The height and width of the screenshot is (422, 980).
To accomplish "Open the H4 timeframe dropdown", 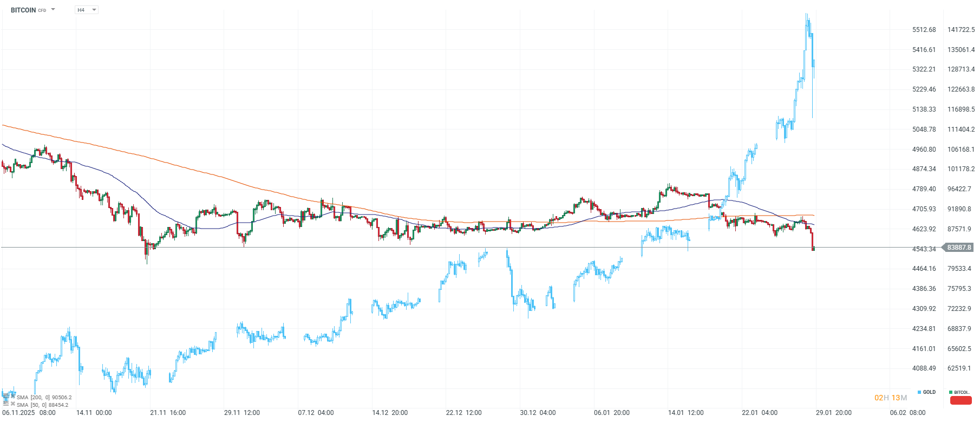I will pos(87,9).
